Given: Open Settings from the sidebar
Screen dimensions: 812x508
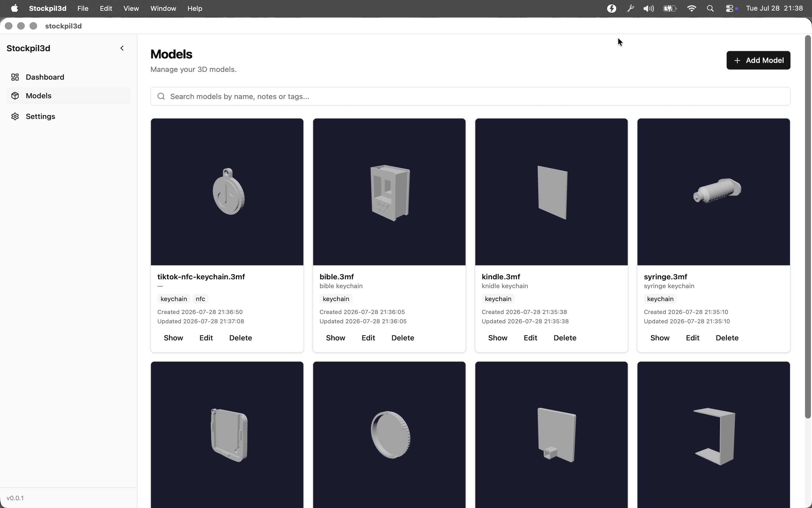Looking at the screenshot, I should 69,116.
